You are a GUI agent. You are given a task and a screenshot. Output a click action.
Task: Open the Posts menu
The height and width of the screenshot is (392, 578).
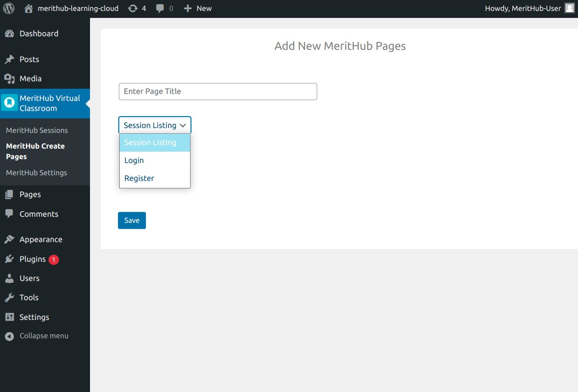click(x=29, y=59)
